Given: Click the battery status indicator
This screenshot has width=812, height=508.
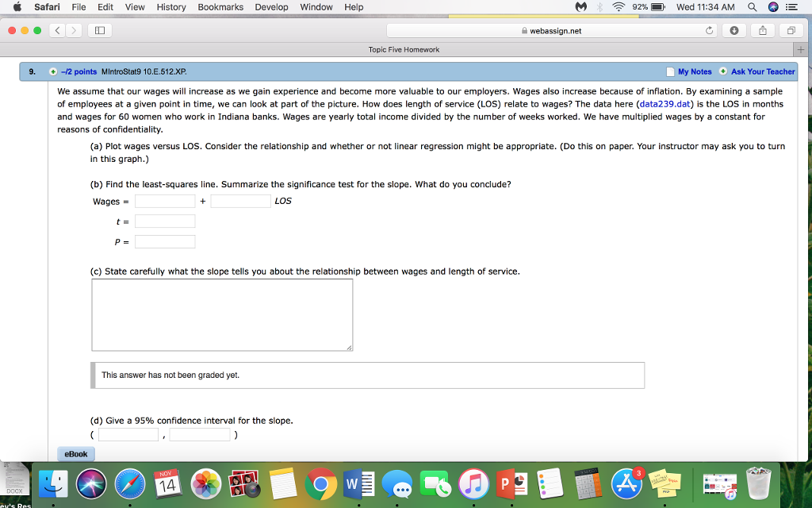Looking at the screenshot, I should point(649,6).
